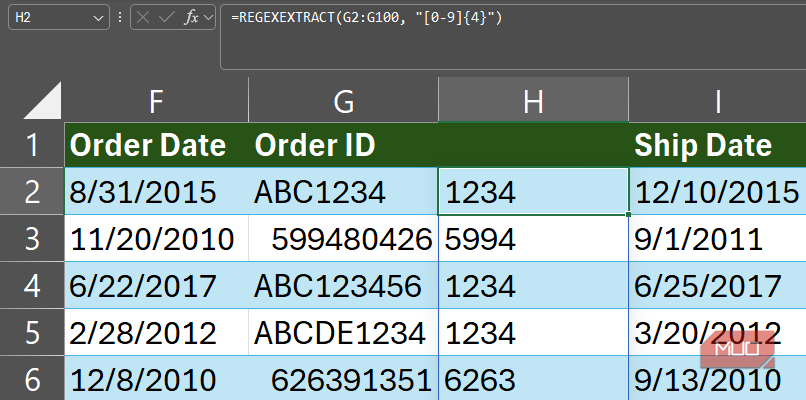Image resolution: width=806 pixels, height=400 pixels.
Task: Select cell with date 9/1/2011
Action: 718,239
